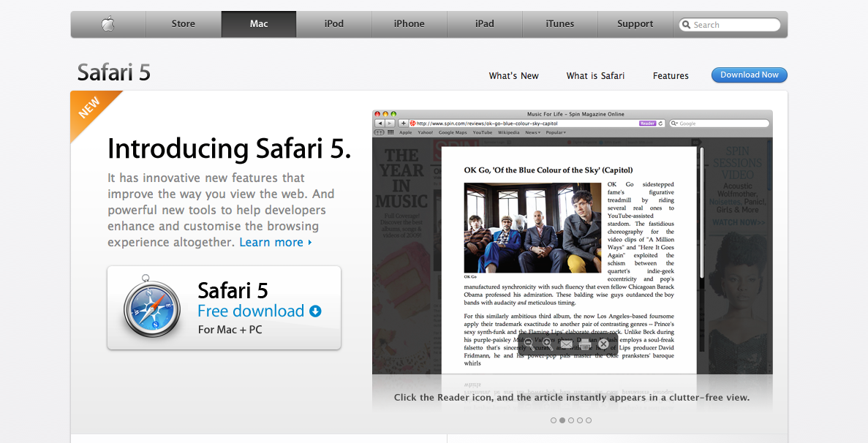Viewport: 868px width, 443px height.
Task: Navigate to the iPad section
Action: [x=484, y=24]
